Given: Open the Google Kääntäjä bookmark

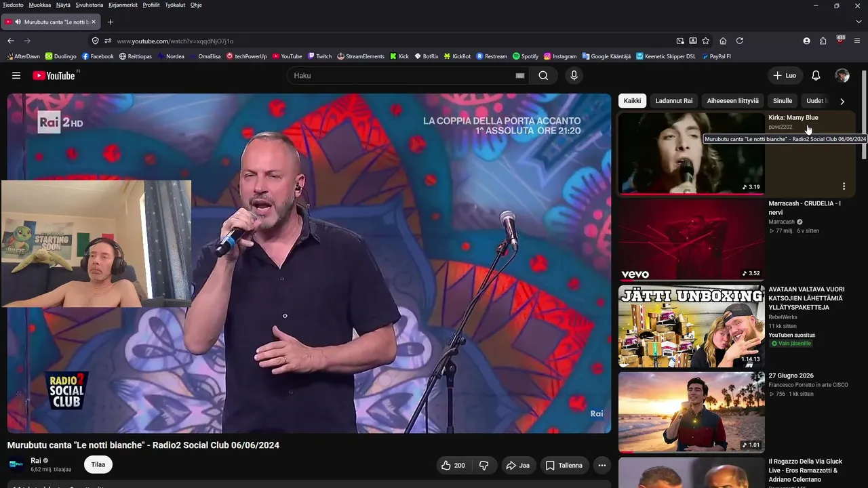Looking at the screenshot, I should pyautogui.click(x=606, y=56).
